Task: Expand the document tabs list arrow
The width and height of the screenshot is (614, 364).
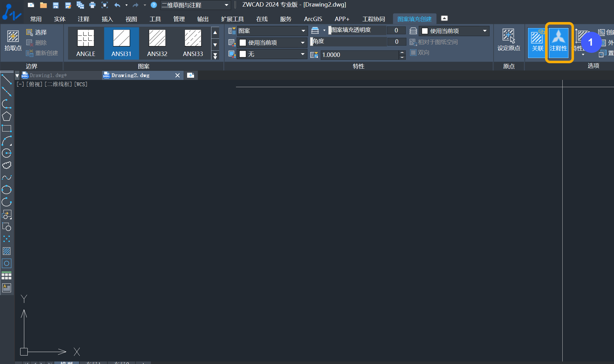Action: tap(17, 76)
